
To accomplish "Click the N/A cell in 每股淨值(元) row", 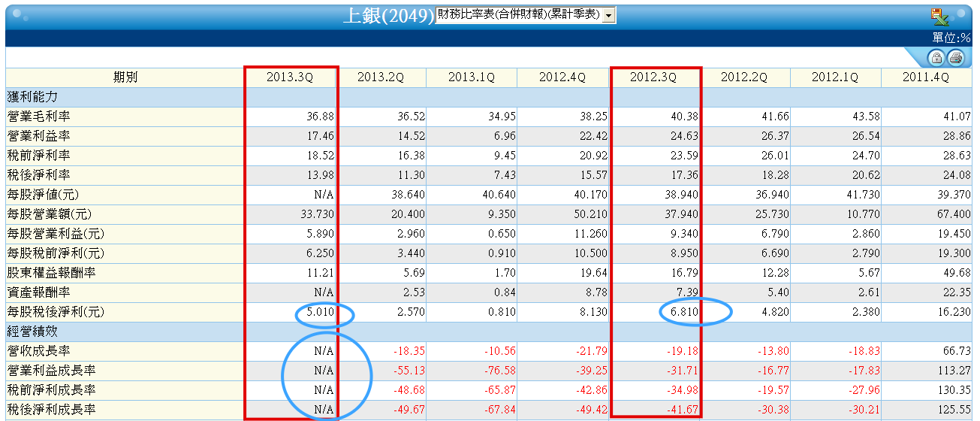I will click(324, 195).
